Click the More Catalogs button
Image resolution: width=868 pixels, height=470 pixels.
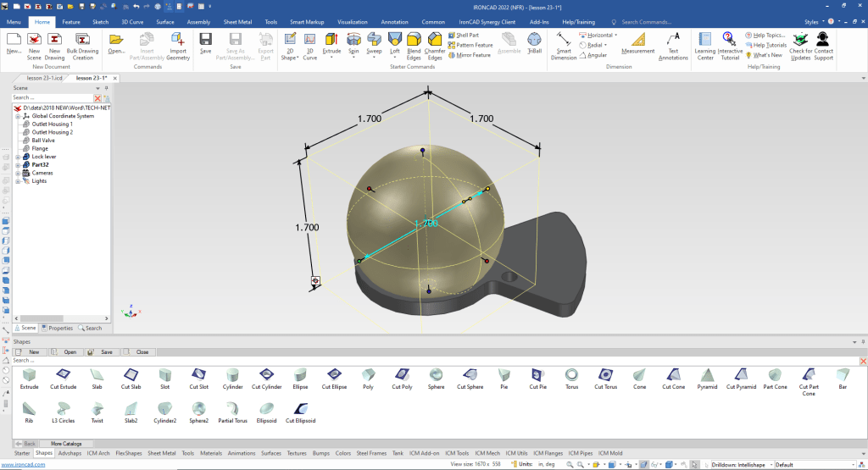(65, 443)
